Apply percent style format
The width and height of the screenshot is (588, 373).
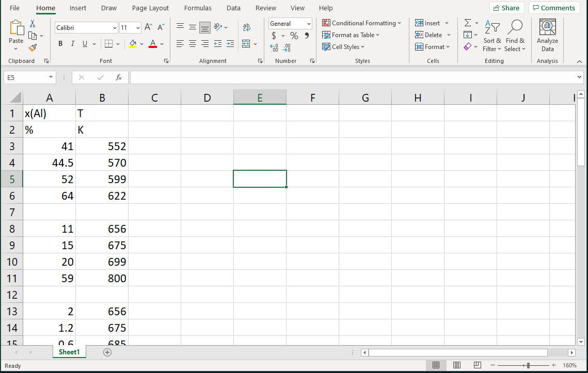[x=294, y=36]
